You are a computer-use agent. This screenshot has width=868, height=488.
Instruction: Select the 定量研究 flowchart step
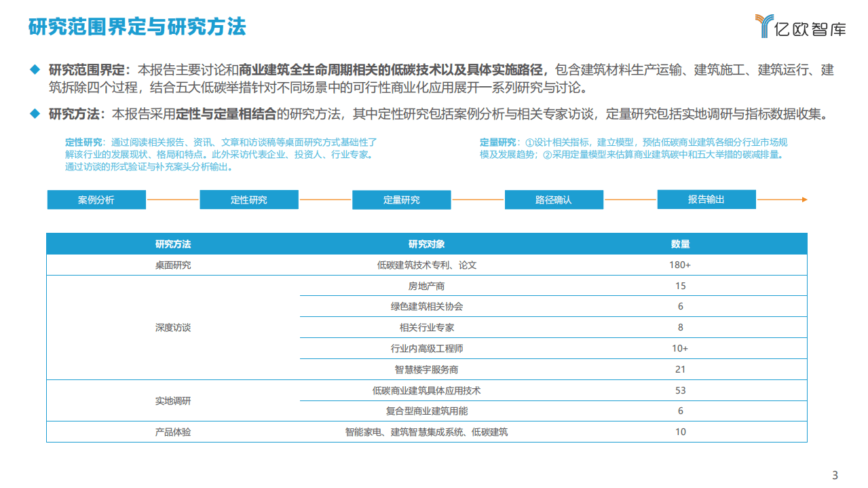401,200
